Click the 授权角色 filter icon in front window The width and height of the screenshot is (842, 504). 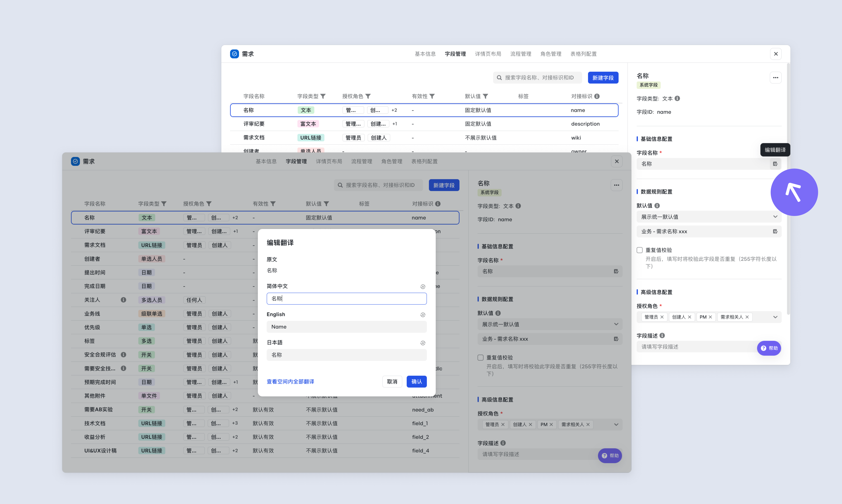click(x=209, y=204)
